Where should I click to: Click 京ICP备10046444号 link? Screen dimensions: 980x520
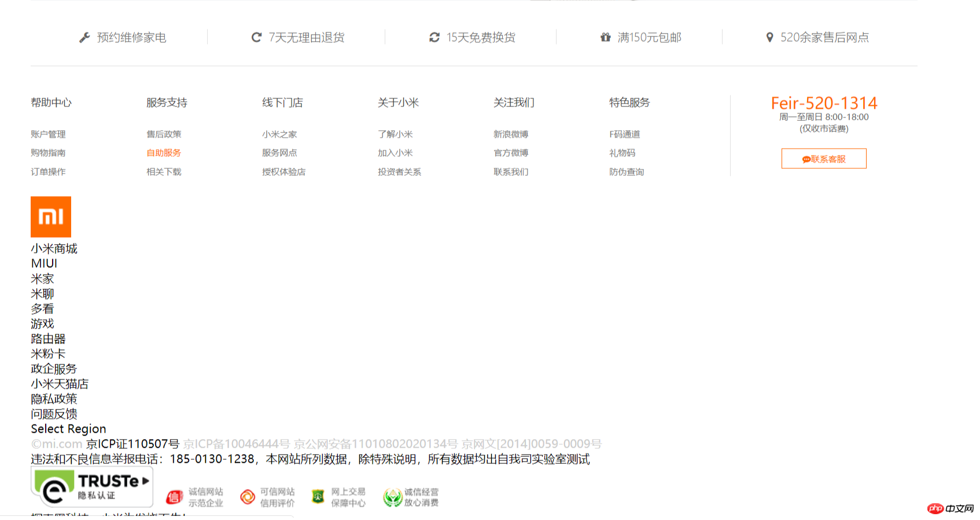pos(237,444)
